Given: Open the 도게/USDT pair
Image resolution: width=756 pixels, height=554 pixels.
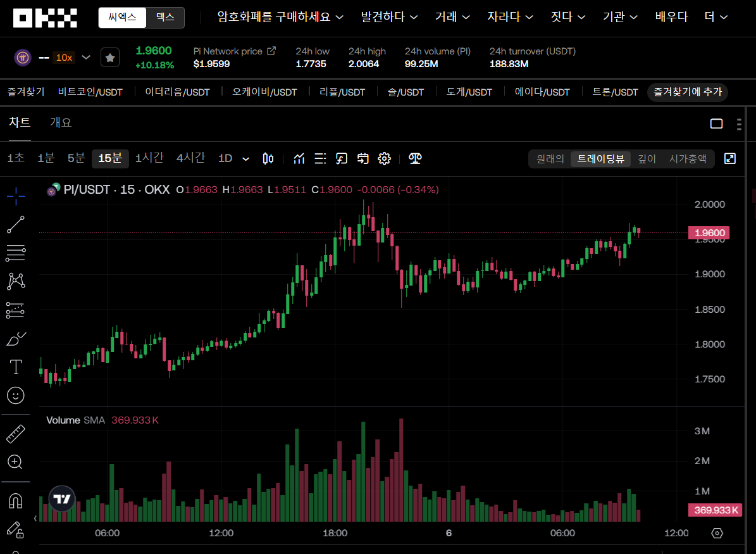Looking at the screenshot, I should (469, 92).
